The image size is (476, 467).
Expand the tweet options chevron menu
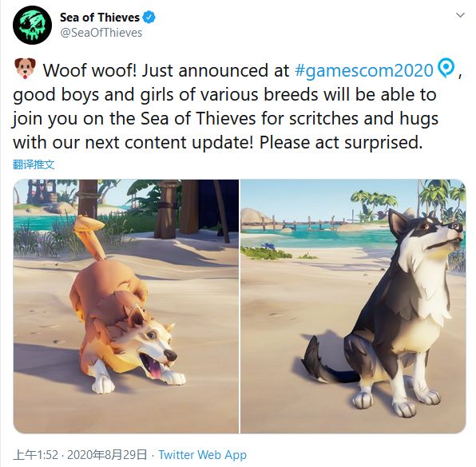(460, 15)
